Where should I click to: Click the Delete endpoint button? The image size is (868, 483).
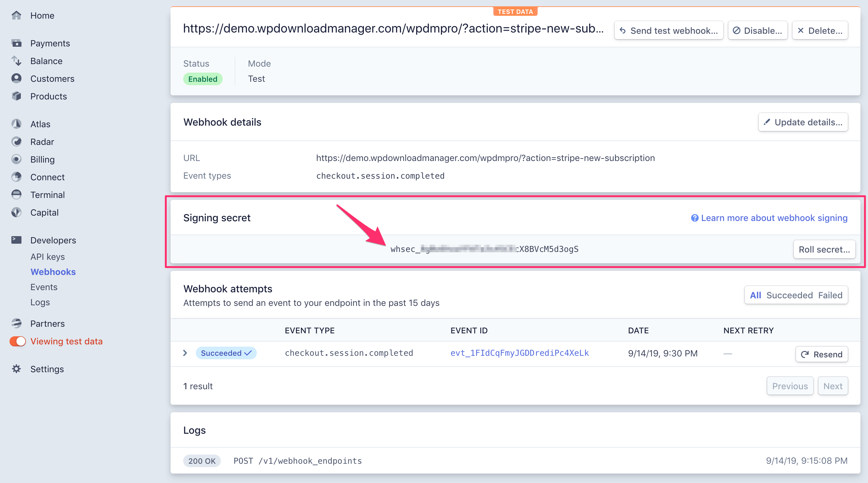coord(820,30)
